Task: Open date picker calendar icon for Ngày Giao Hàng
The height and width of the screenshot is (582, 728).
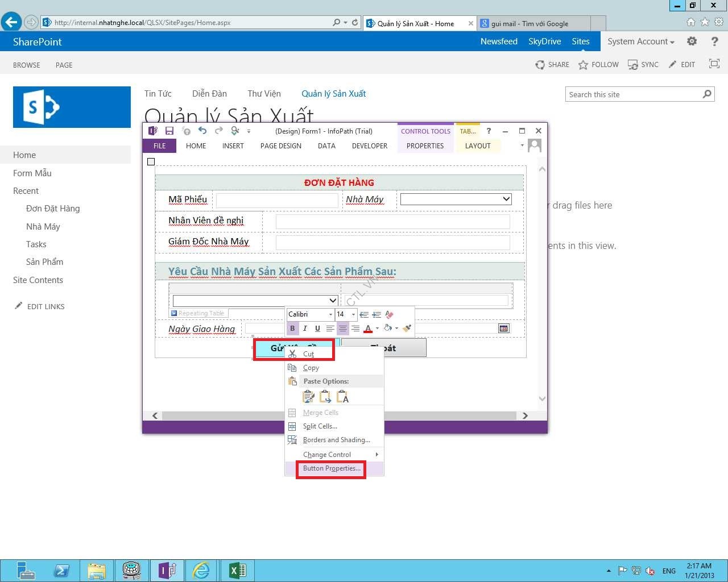Action: point(503,329)
